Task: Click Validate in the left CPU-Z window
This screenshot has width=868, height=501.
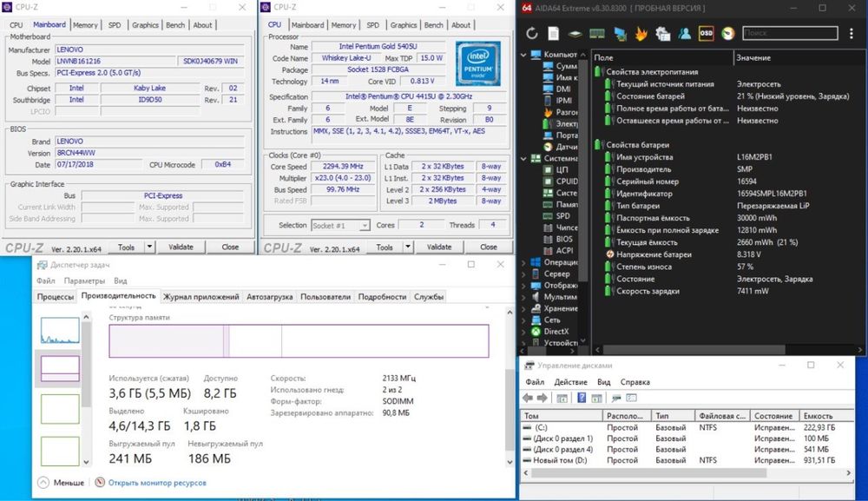Action: tap(181, 247)
